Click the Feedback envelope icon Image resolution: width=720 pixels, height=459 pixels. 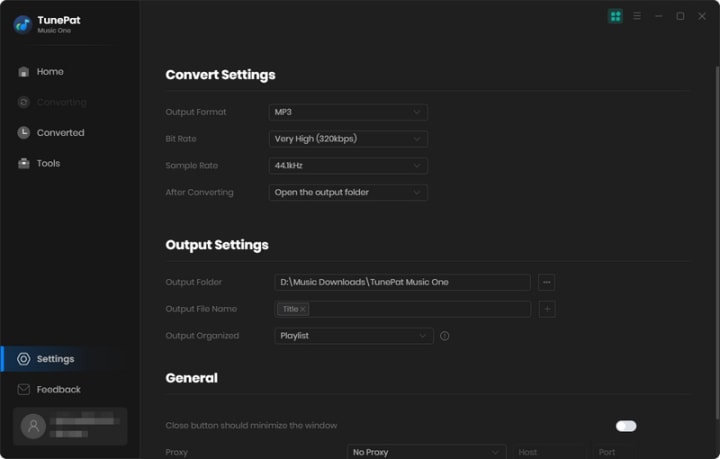click(23, 390)
